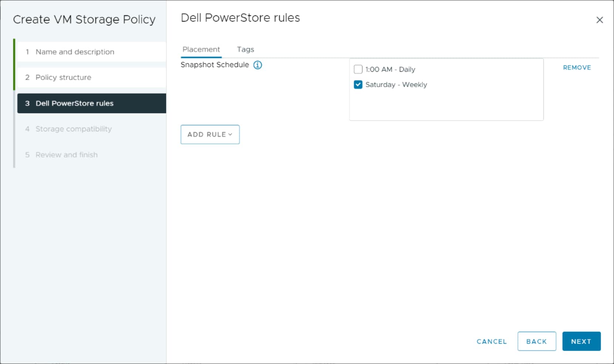Click the Dell PowerStore rules heading
The image size is (614, 364).
(240, 18)
